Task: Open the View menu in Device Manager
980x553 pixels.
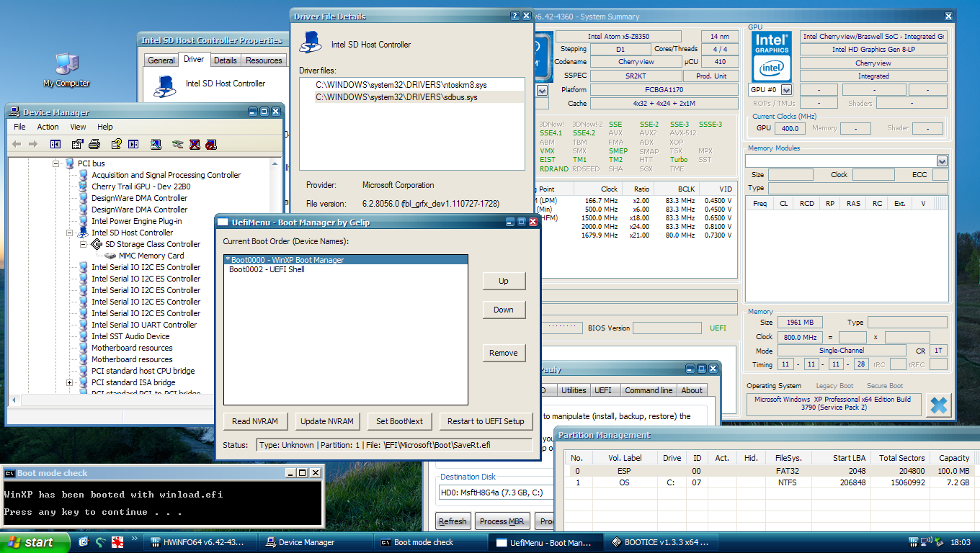Action: 79,127
